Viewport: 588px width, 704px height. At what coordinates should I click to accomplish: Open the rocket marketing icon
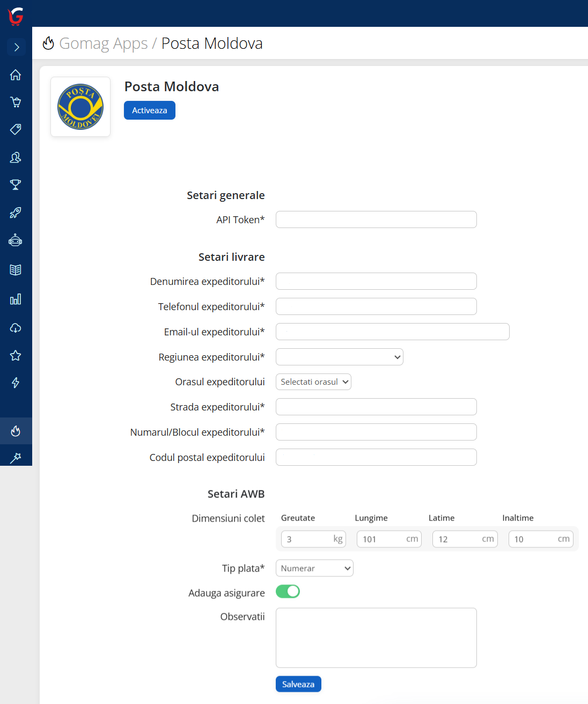point(16,212)
